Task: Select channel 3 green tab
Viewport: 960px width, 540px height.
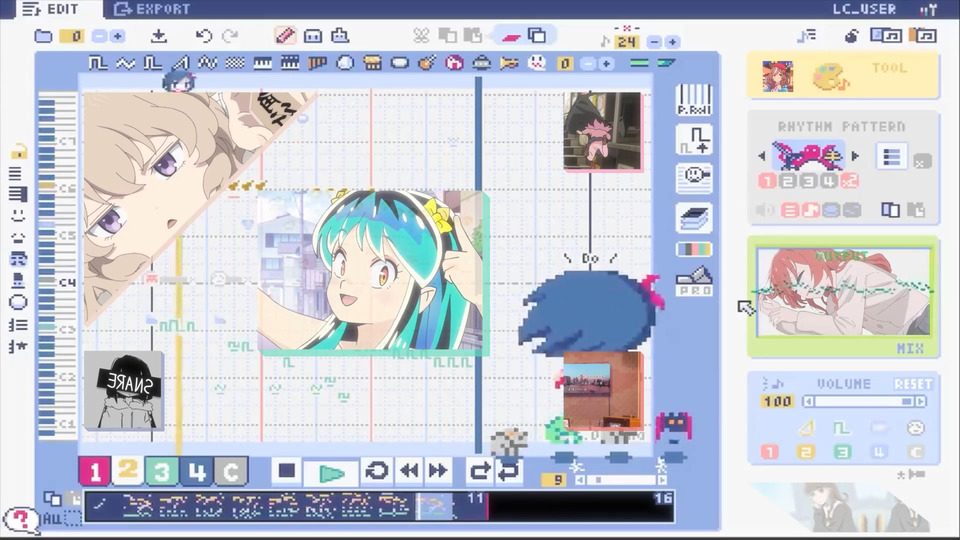Action: 162,471
